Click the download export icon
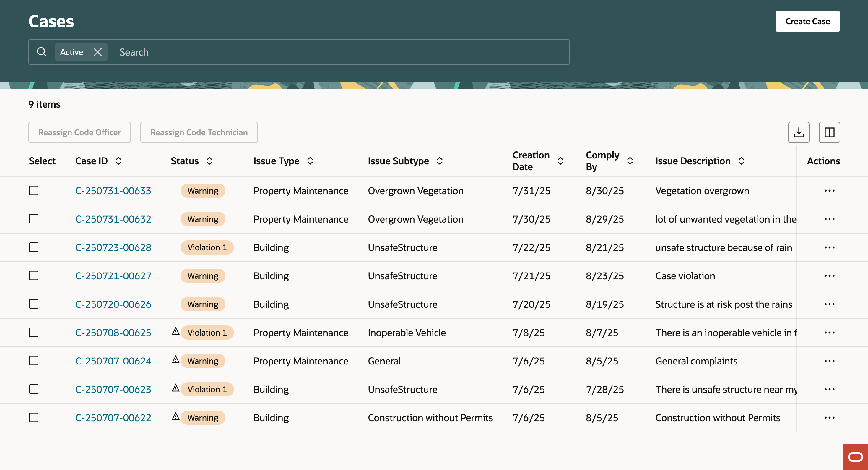 pos(798,132)
